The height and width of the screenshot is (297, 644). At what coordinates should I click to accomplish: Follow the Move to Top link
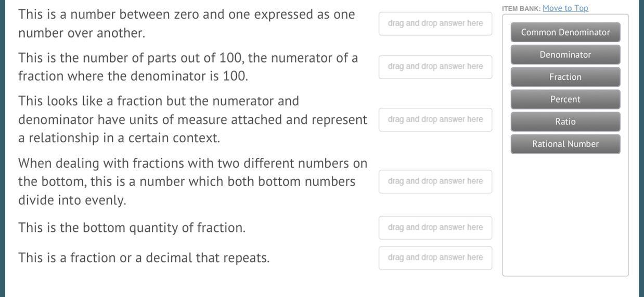(565, 8)
